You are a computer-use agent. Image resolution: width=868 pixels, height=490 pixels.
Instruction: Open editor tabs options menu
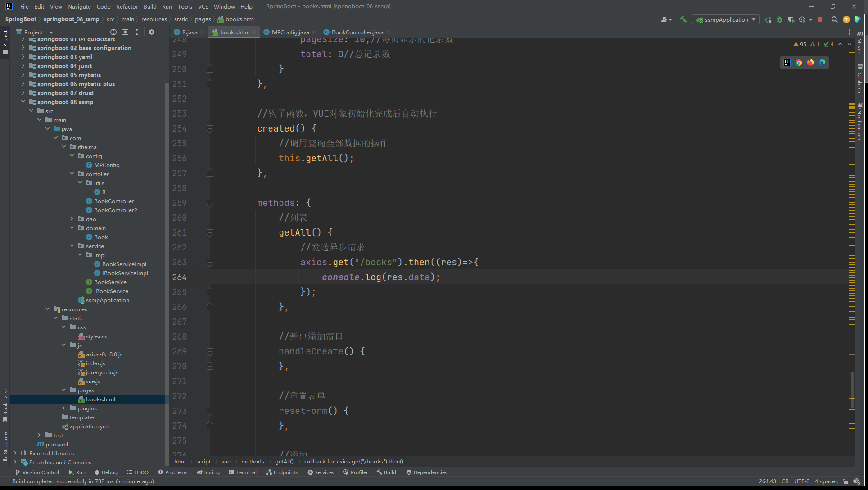[x=850, y=32]
